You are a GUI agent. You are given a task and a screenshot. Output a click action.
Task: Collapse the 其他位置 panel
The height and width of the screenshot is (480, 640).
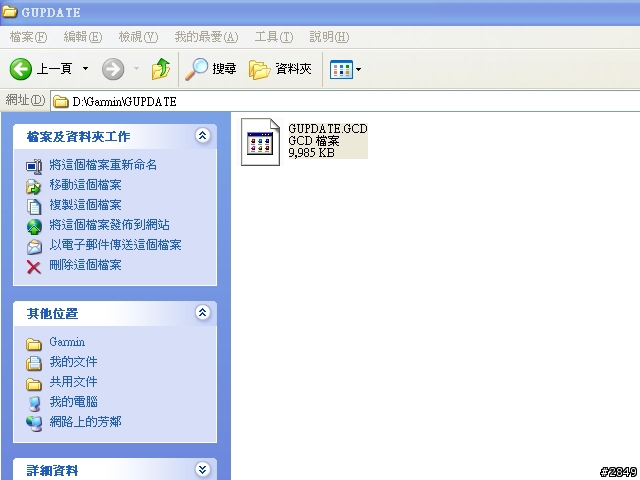pos(202,313)
